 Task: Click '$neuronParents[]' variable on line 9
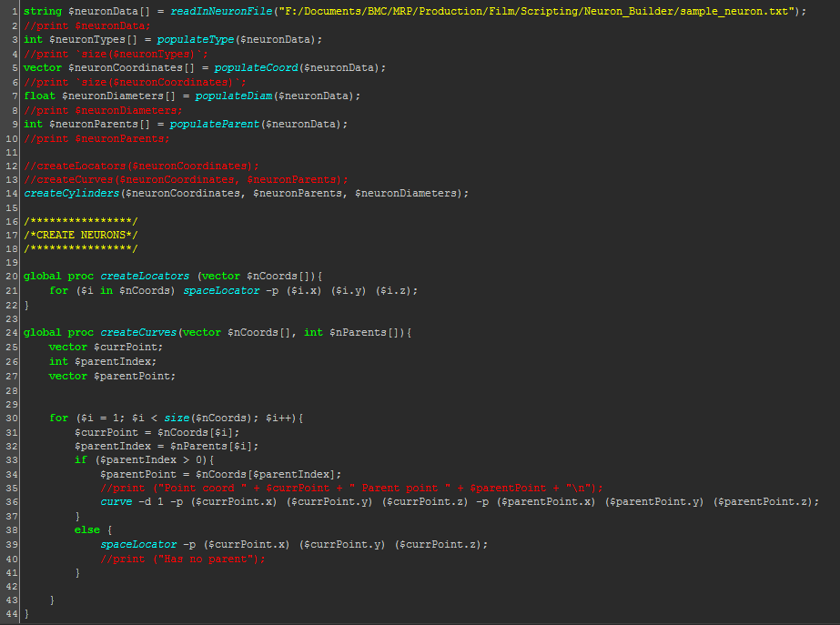(x=99, y=125)
